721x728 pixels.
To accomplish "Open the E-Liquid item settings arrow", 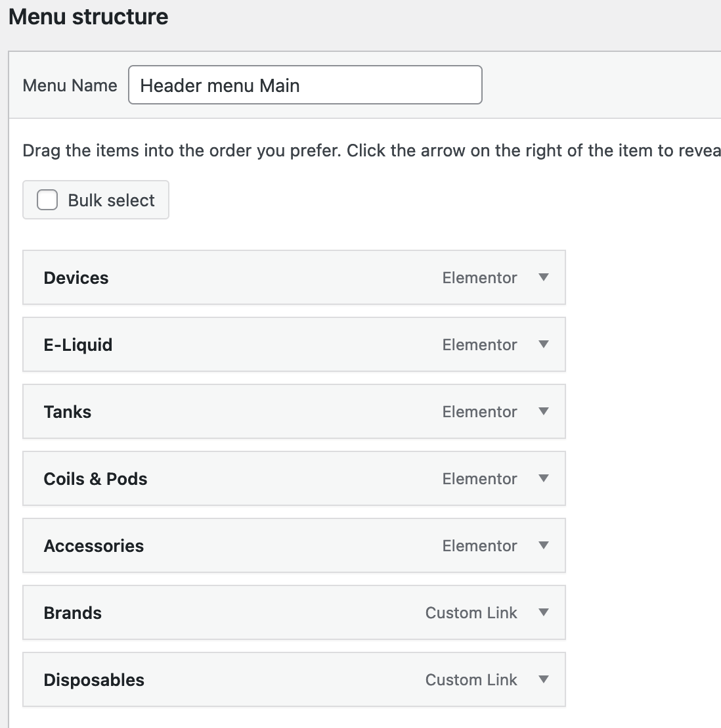I will (543, 344).
